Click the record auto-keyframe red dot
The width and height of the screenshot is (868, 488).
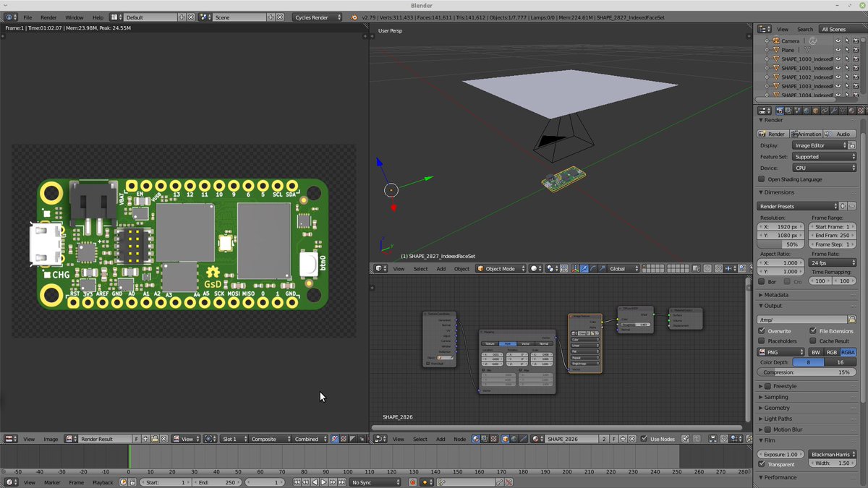[412, 482]
